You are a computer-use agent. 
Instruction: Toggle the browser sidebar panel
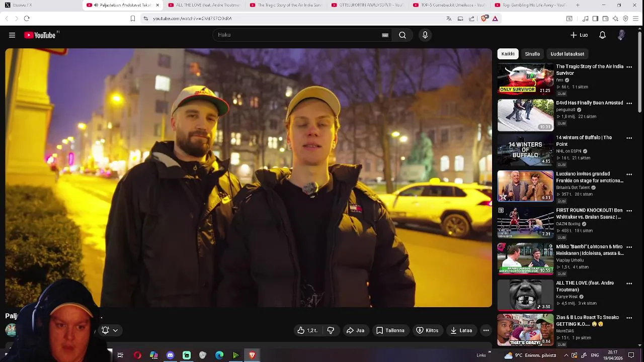[x=595, y=19]
